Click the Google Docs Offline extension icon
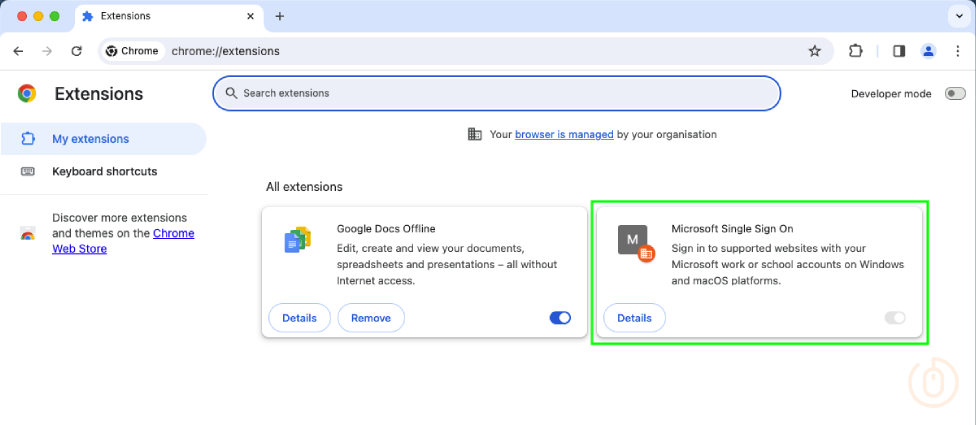The height and width of the screenshot is (425, 976). pyautogui.click(x=298, y=240)
